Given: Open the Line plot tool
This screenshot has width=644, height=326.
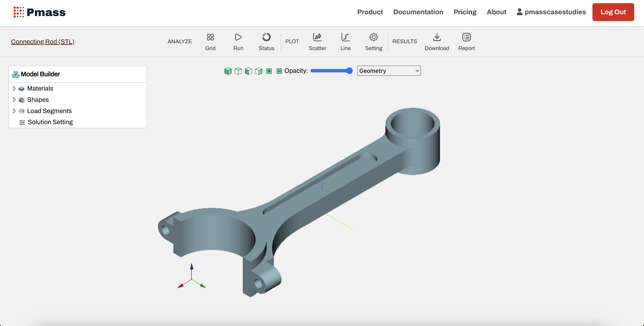Looking at the screenshot, I should tap(345, 42).
